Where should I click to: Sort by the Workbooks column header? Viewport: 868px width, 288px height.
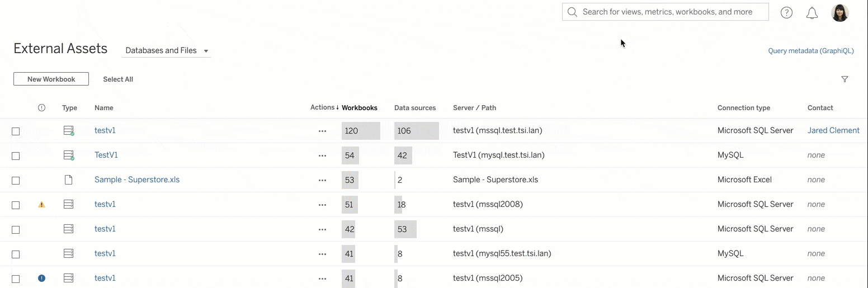click(x=359, y=108)
